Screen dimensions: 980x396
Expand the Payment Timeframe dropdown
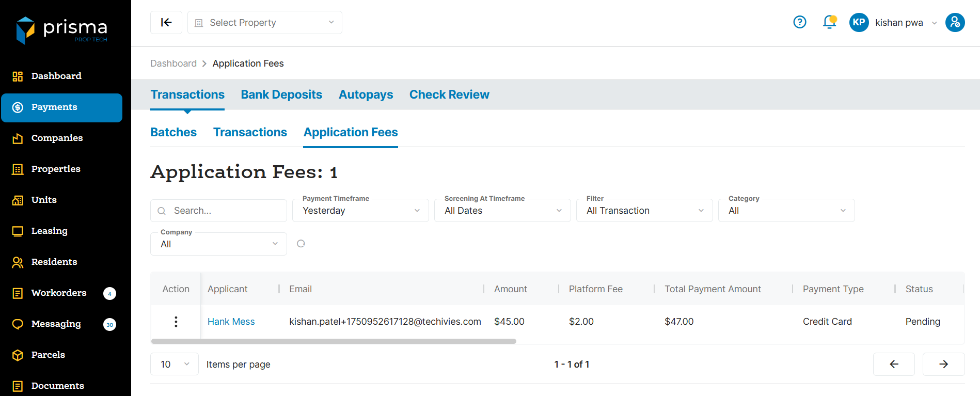[360, 211]
